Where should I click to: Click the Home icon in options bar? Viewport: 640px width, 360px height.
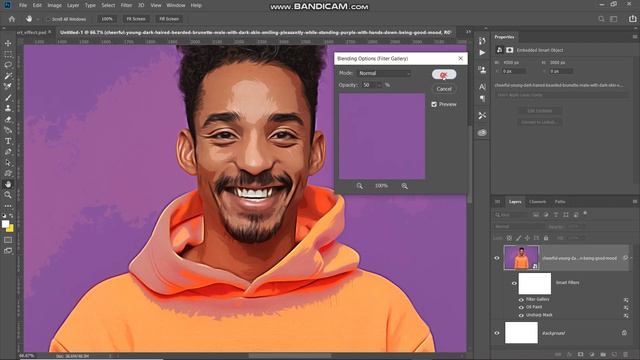[x=12, y=19]
